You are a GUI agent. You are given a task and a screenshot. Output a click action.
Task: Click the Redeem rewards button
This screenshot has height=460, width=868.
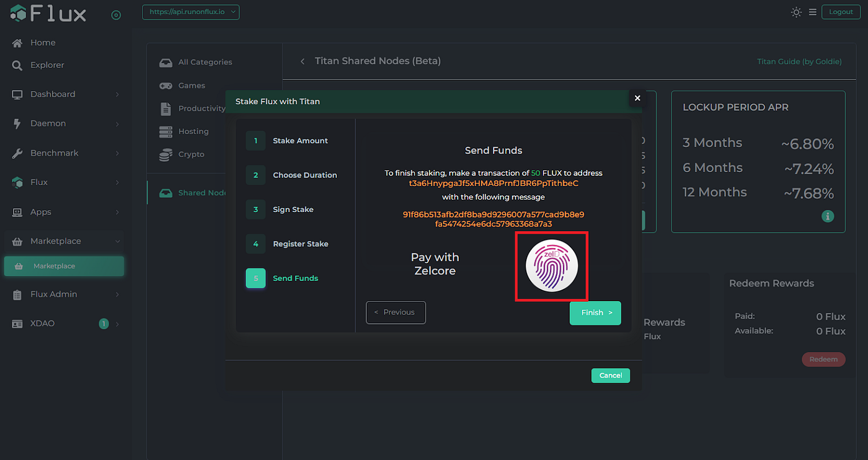coord(823,359)
